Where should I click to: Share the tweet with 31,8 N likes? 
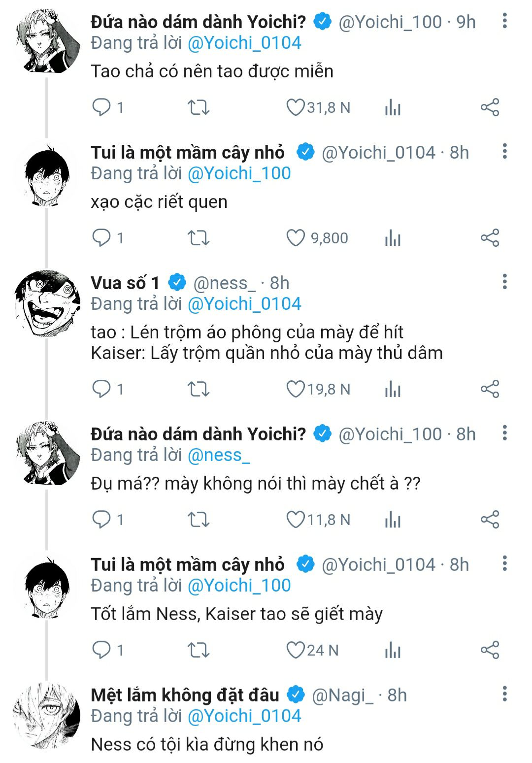tap(490, 107)
